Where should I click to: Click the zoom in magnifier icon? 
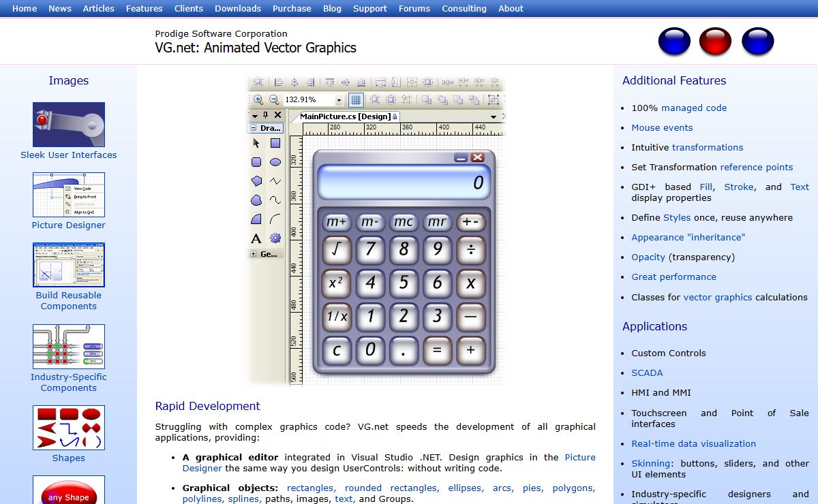click(258, 99)
